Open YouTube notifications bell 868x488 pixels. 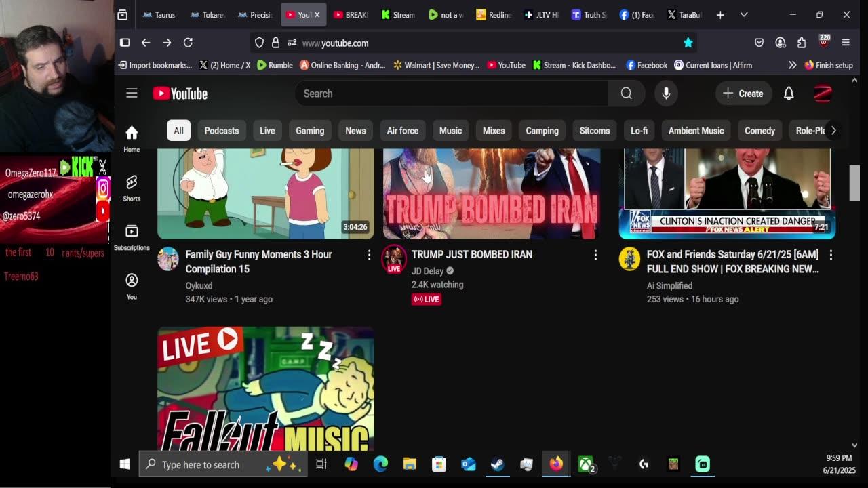tap(789, 94)
